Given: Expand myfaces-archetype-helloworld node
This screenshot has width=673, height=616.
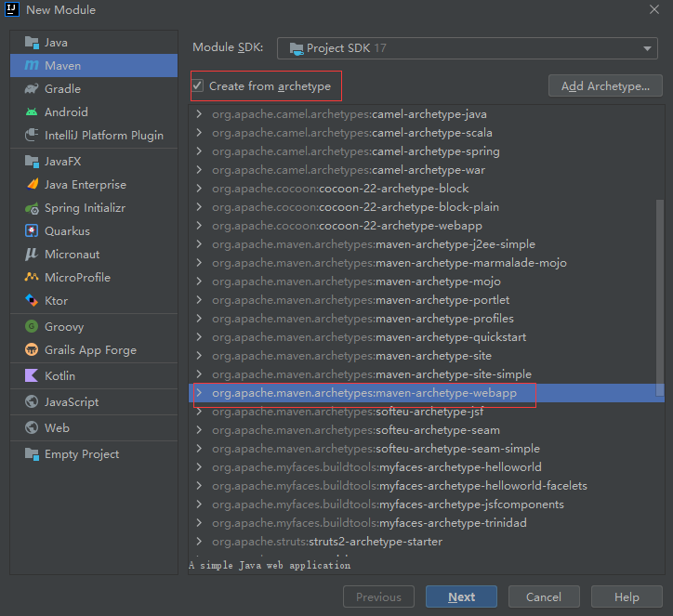Looking at the screenshot, I should (x=199, y=466).
